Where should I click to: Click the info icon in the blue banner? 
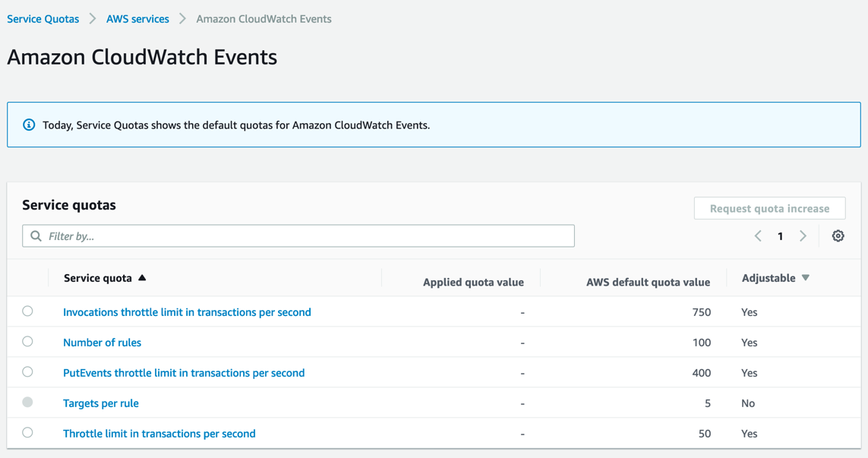[x=29, y=125]
